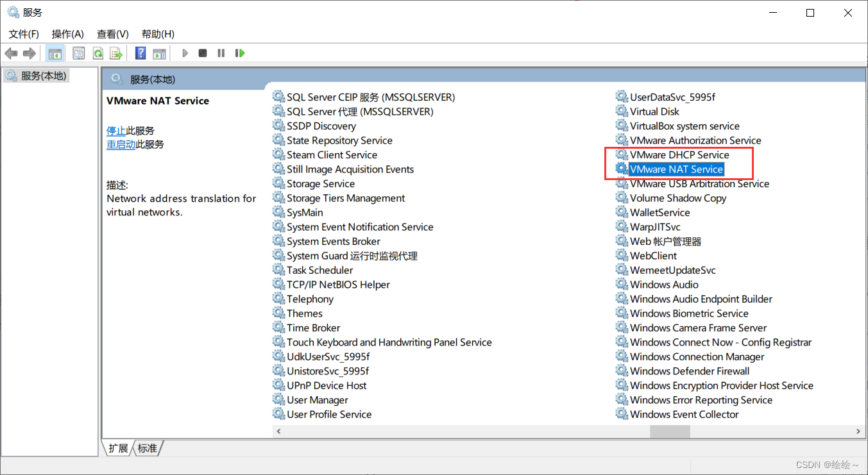This screenshot has height=475, width=868.
Task: Open the 查看(V) menu
Action: click(113, 34)
